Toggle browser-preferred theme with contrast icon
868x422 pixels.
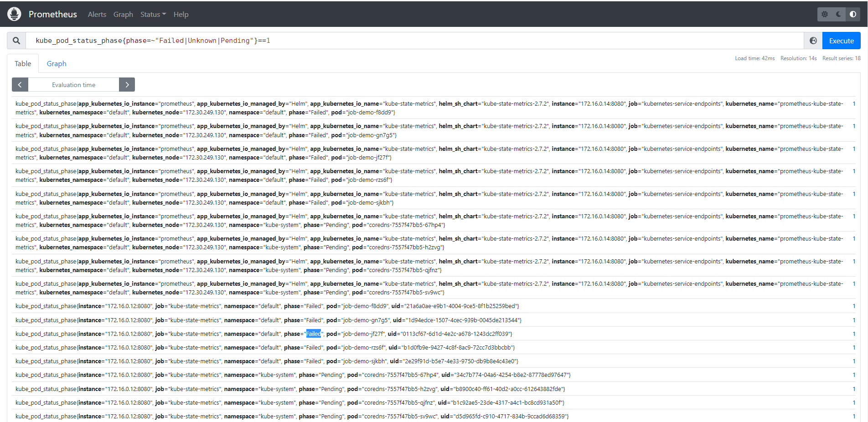pyautogui.click(x=852, y=14)
